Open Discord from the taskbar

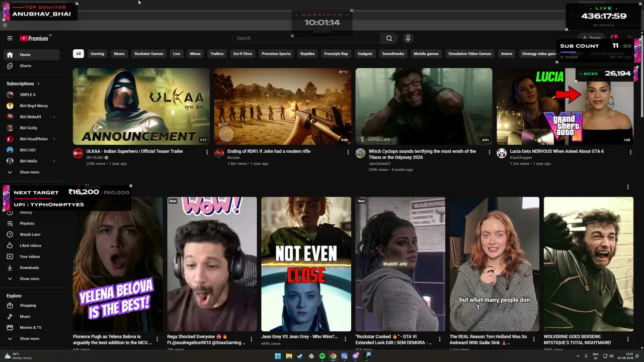[x=356, y=356]
